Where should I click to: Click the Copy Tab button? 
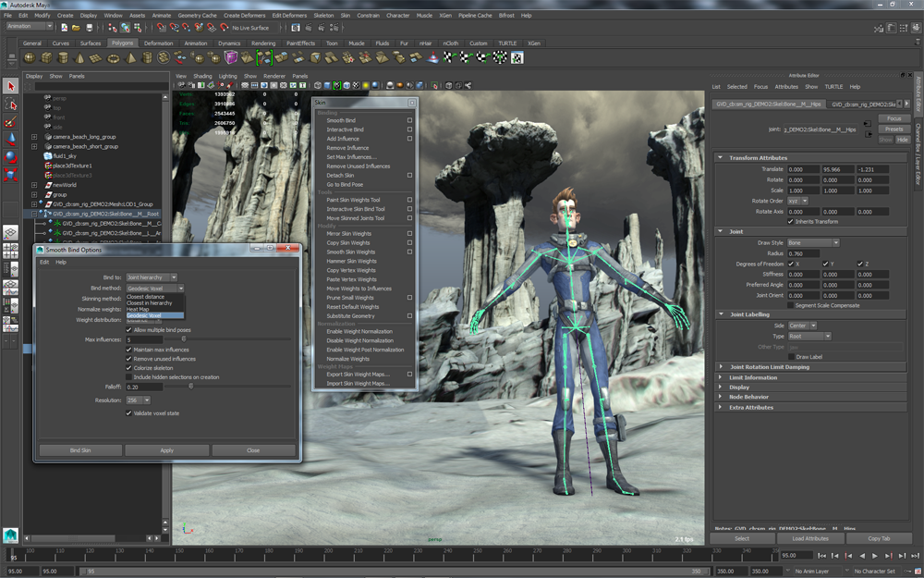click(879, 538)
